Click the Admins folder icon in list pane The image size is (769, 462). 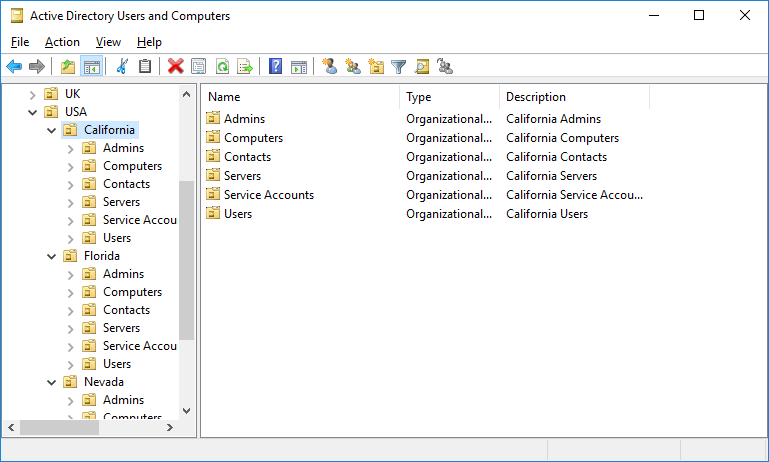coord(213,118)
